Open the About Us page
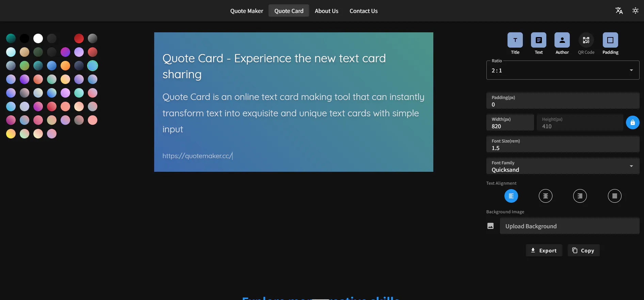Viewport: 644px width, 300px height. tap(326, 11)
